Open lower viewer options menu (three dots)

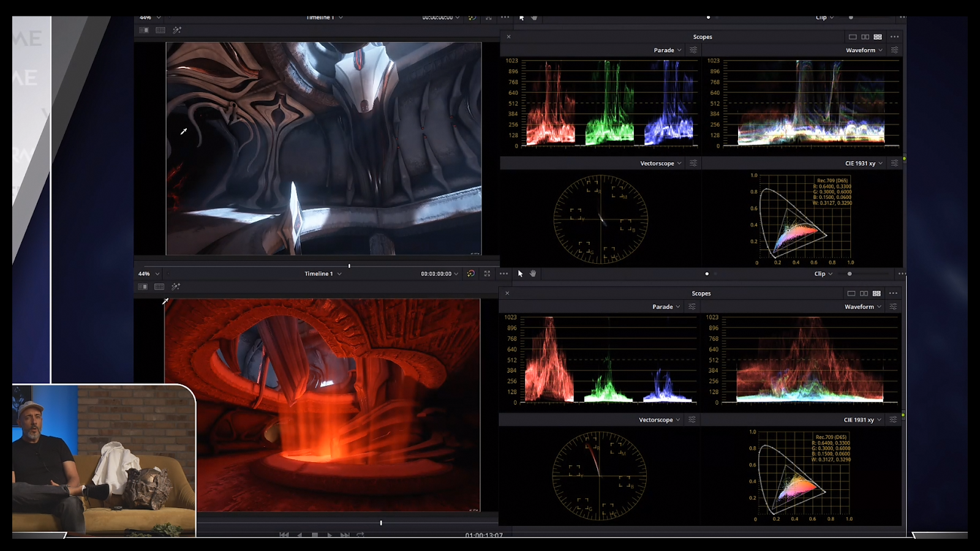[503, 274]
